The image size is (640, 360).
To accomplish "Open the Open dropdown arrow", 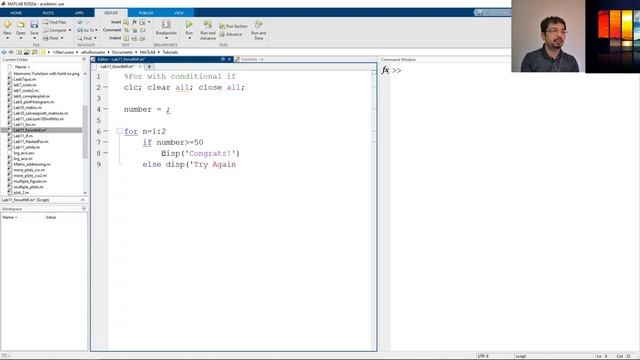I will point(20,38).
